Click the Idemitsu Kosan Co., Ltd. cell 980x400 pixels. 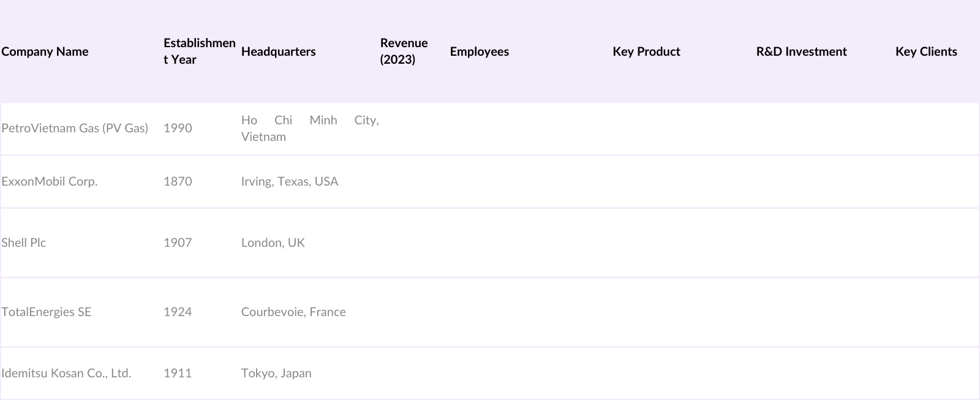pyautogui.click(x=66, y=373)
